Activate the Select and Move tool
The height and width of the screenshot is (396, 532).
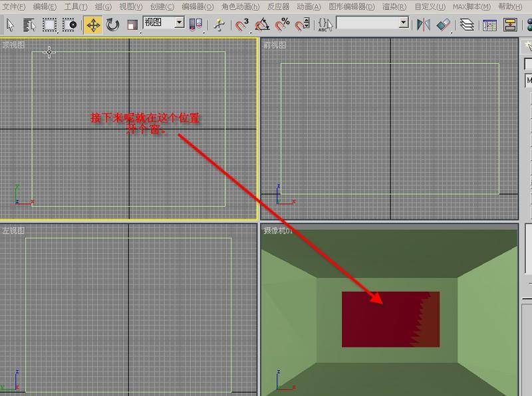point(93,25)
